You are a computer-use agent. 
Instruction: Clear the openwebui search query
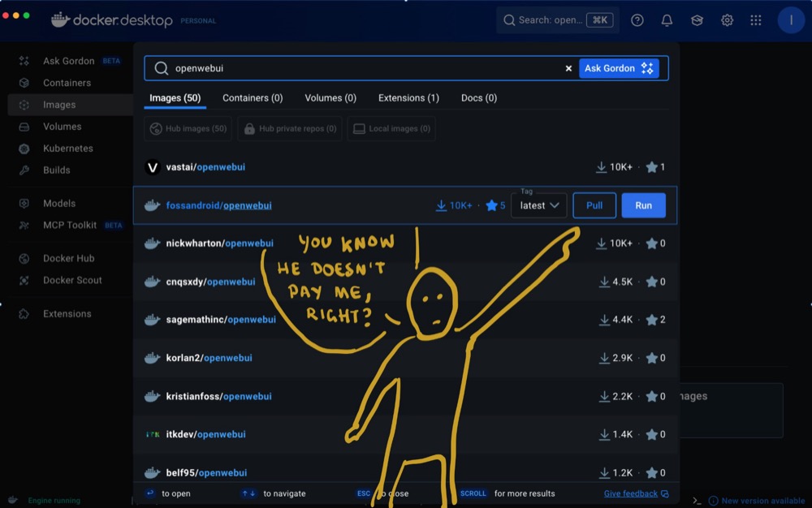568,68
